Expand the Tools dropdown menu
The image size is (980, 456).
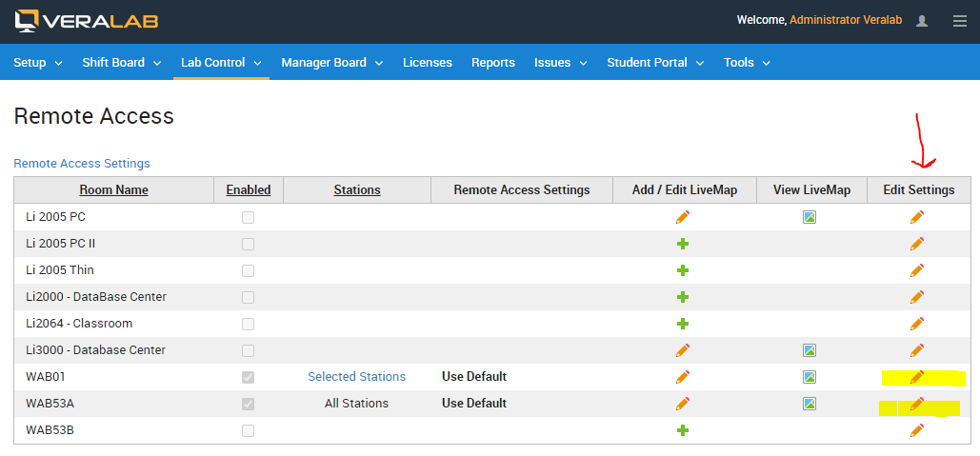coord(747,63)
